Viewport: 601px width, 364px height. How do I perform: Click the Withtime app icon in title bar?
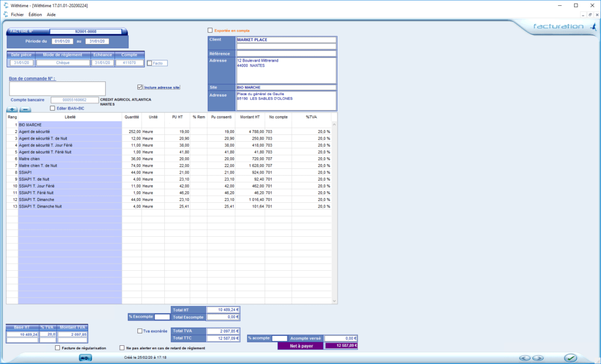pyautogui.click(x=5, y=5)
